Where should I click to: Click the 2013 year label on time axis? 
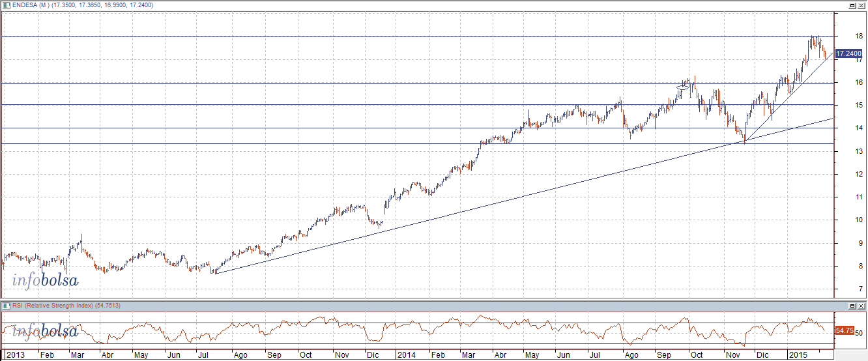pyautogui.click(x=14, y=355)
